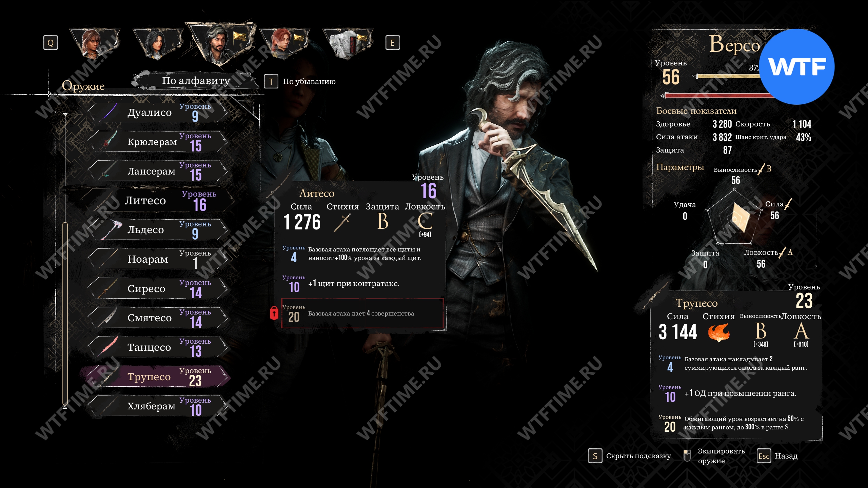Click the Q key previous-character icon
Screen dimensions: 868x488
coord(51,43)
